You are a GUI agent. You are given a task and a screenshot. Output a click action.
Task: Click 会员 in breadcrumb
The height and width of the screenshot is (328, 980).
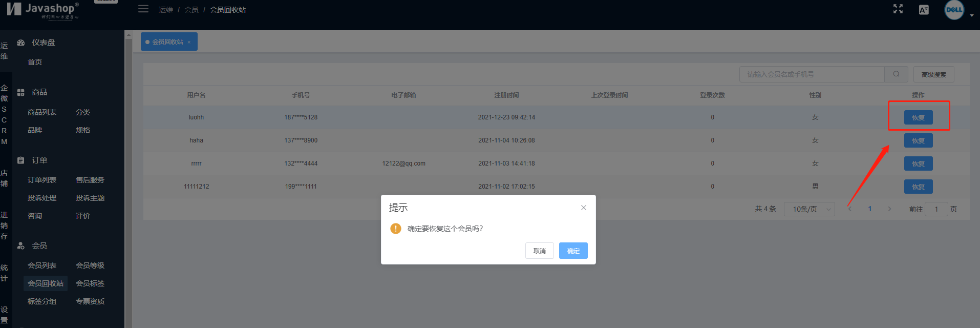coord(191,10)
